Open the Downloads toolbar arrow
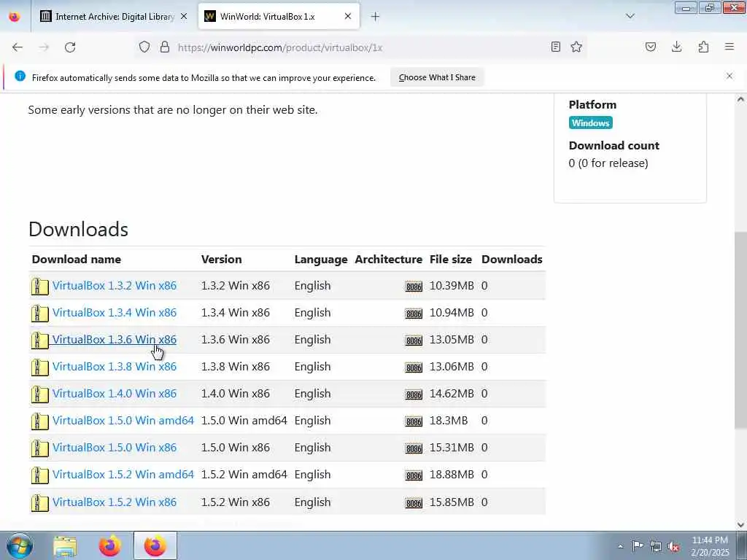 [676, 47]
